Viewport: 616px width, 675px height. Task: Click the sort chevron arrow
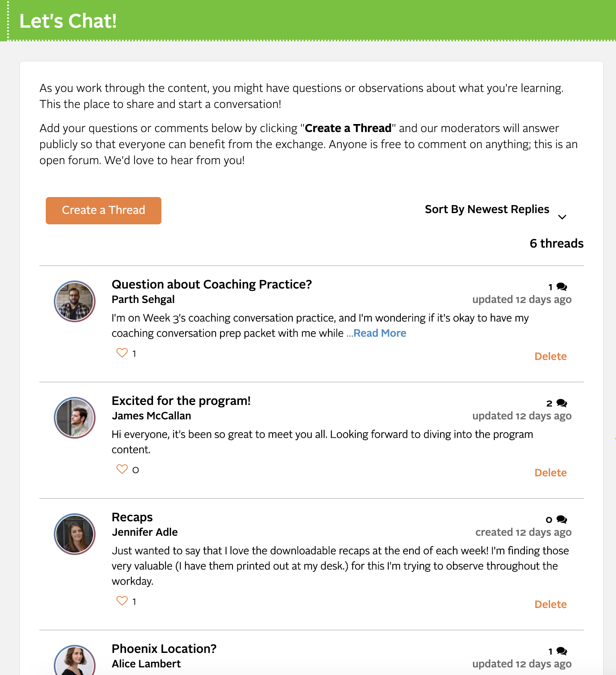click(562, 217)
